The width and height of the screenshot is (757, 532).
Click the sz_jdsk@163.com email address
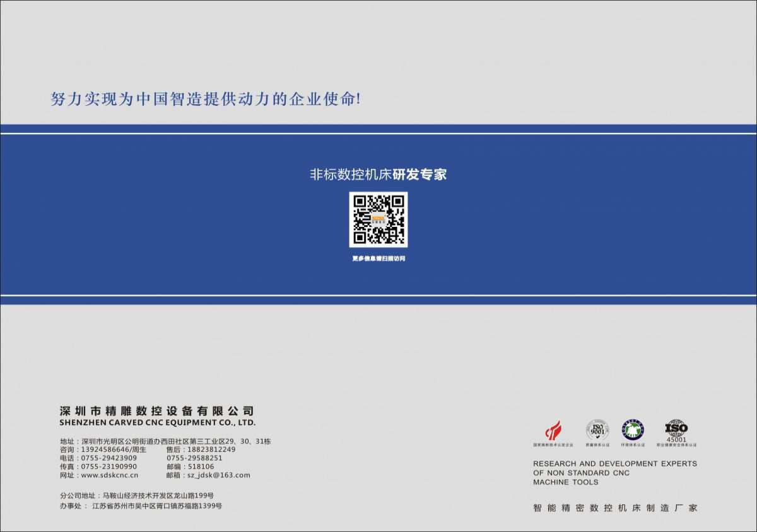click(x=218, y=475)
